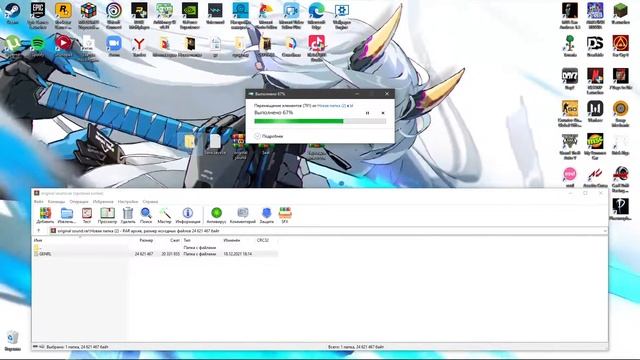The width and height of the screenshot is (640, 360).
Task: Open the Counter-Strike Global Offensive shortcut
Action: coord(570,113)
